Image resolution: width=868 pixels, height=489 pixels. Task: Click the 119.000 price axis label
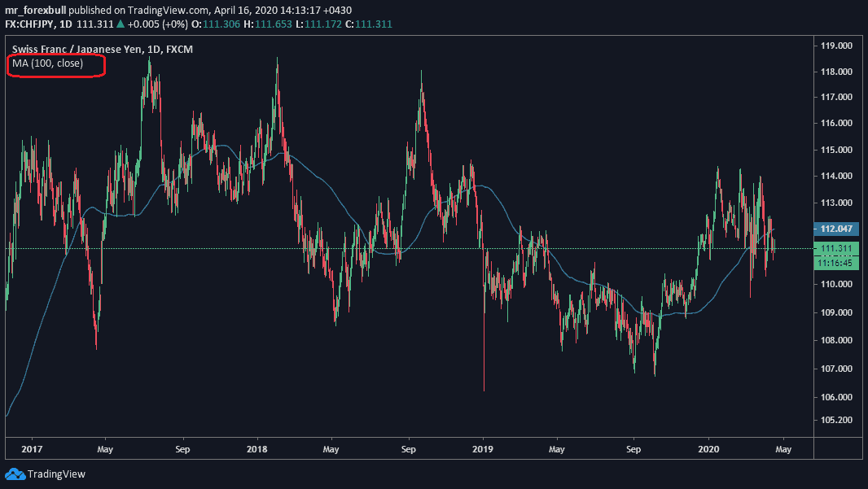(x=835, y=46)
